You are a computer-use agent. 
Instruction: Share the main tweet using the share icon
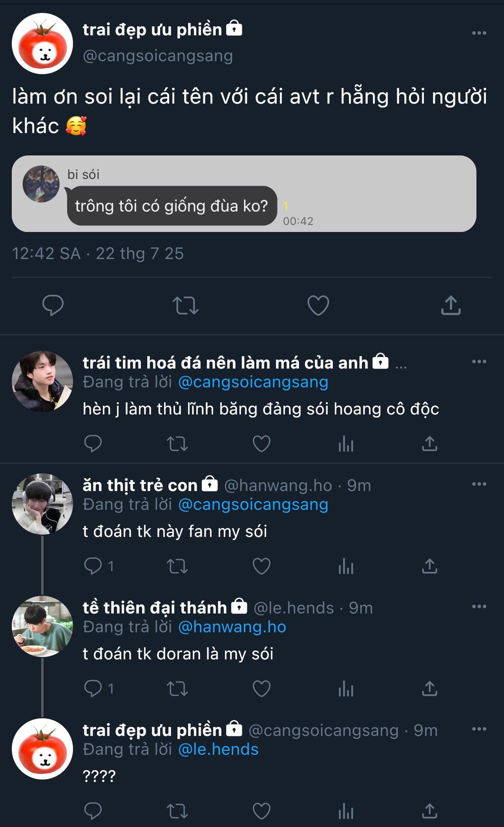(451, 305)
